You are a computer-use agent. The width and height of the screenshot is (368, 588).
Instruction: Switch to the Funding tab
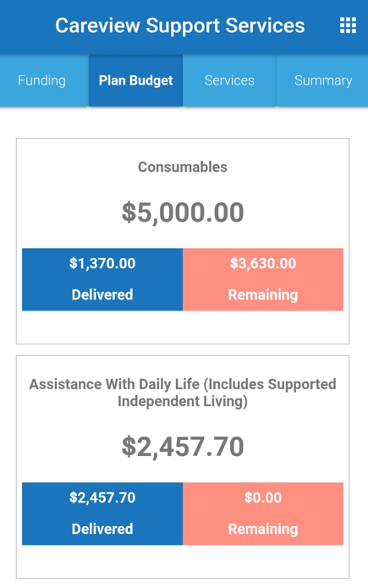(x=41, y=80)
